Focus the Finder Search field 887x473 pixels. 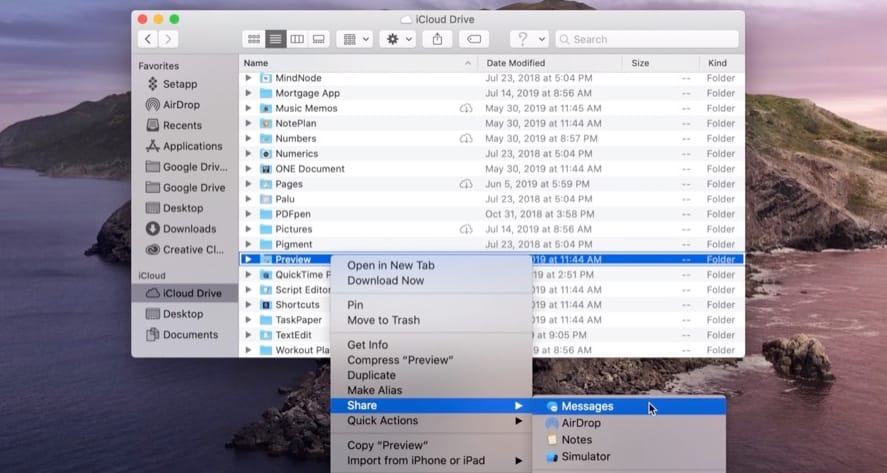647,39
